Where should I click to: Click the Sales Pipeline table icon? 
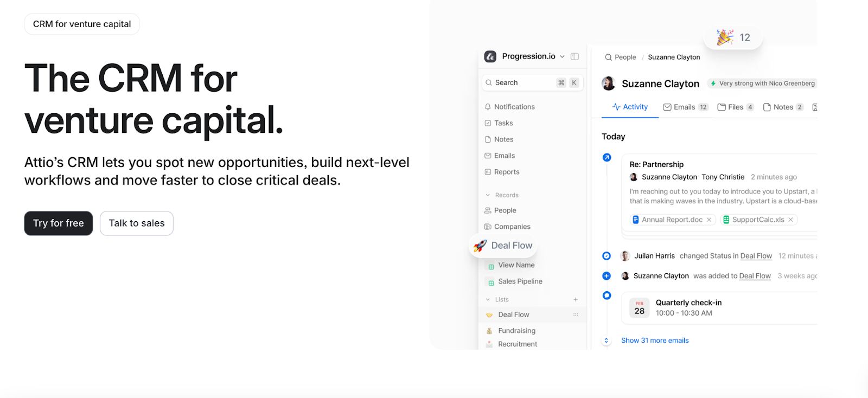491,283
